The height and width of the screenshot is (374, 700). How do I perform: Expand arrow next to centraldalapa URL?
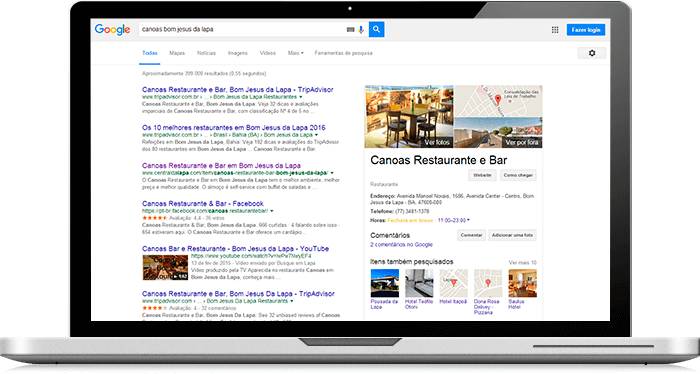coord(332,173)
